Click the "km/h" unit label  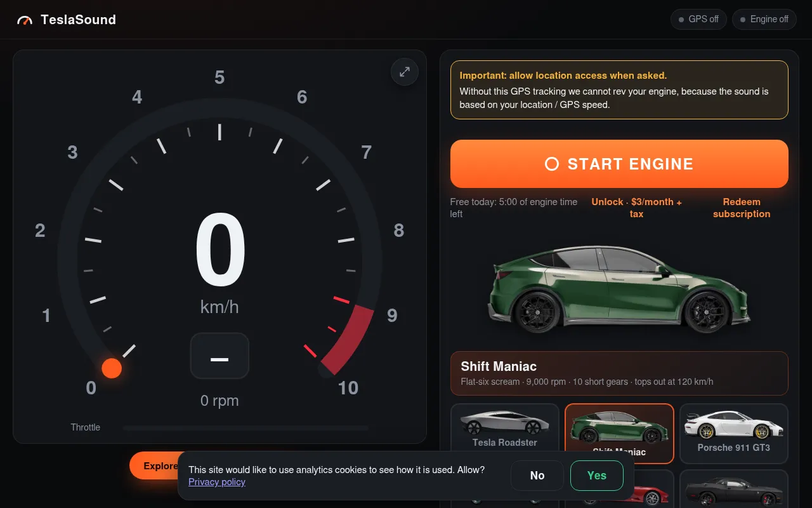pyautogui.click(x=219, y=307)
